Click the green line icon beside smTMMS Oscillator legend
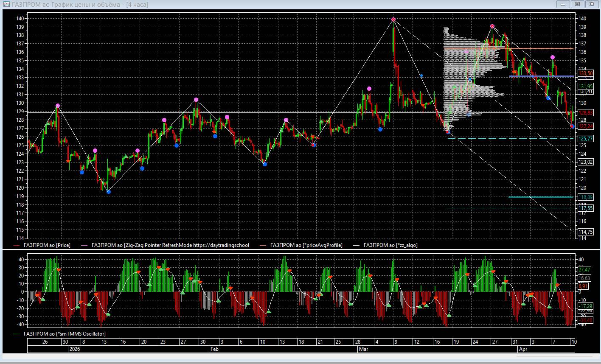 (17, 334)
